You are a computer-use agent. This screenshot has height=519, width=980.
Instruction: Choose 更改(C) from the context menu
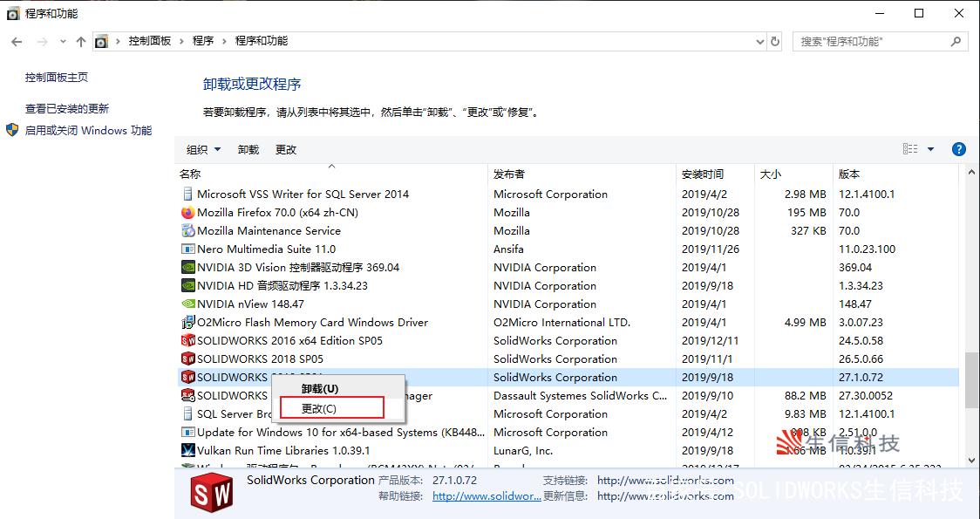pos(332,408)
